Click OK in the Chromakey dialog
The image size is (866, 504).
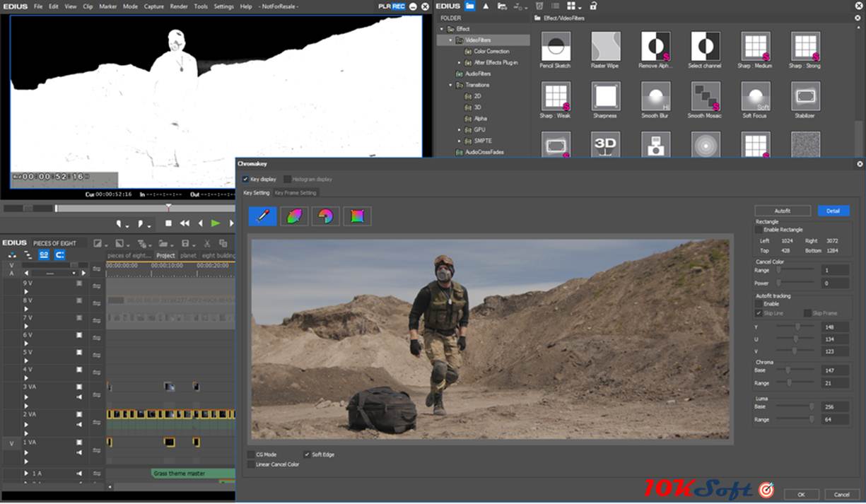[801, 494]
